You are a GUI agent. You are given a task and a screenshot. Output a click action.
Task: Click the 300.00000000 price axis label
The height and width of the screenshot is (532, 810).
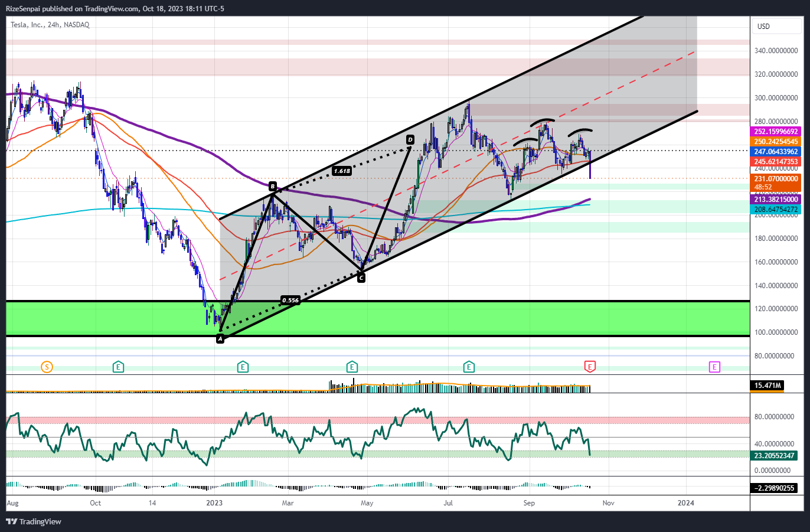[x=776, y=98]
